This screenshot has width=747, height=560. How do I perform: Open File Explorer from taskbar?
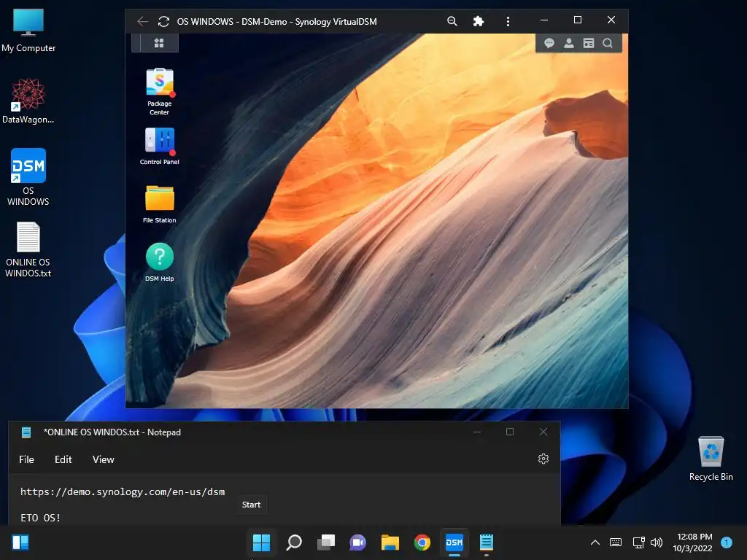390,542
